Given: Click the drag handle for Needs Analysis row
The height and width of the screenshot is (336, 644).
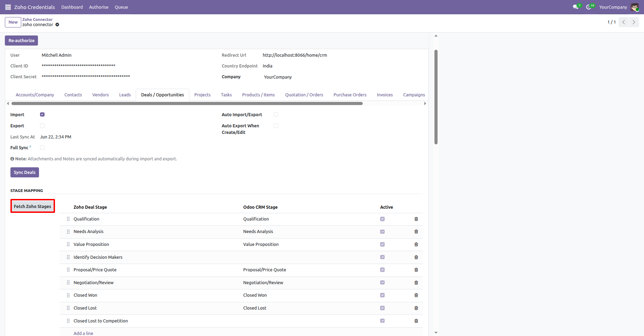Looking at the screenshot, I should coord(68,232).
